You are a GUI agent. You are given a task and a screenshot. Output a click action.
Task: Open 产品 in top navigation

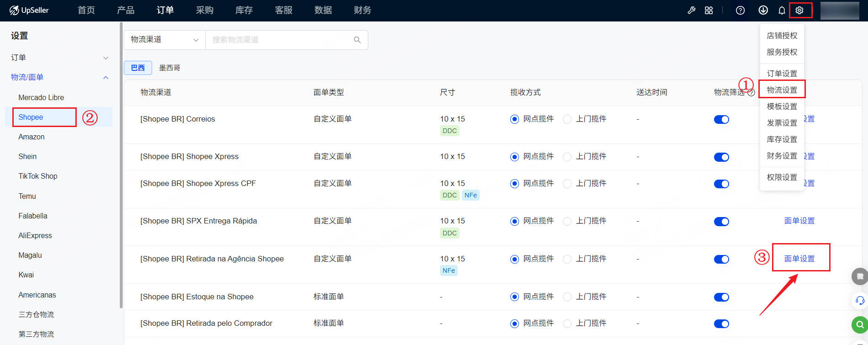126,10
